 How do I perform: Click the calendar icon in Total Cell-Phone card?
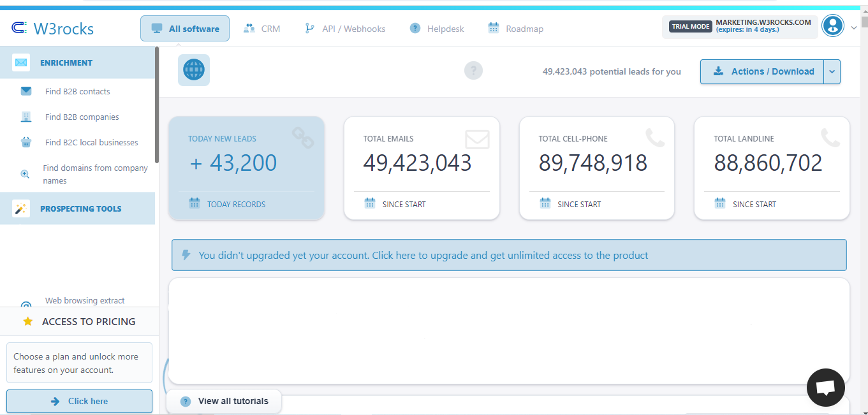[545, 203]
